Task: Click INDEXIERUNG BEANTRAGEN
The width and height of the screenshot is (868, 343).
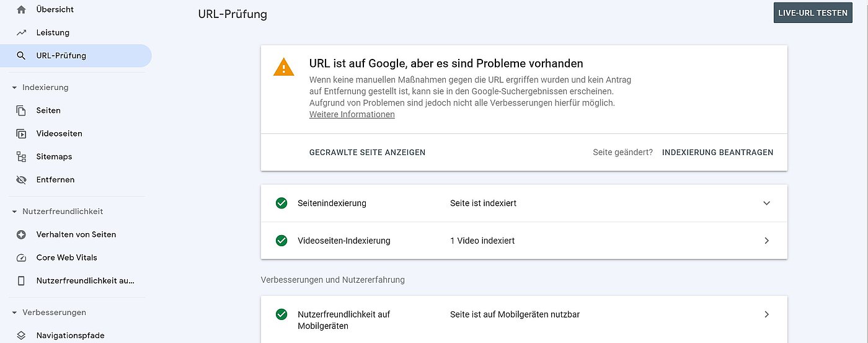Action: [x=717, y=153]
